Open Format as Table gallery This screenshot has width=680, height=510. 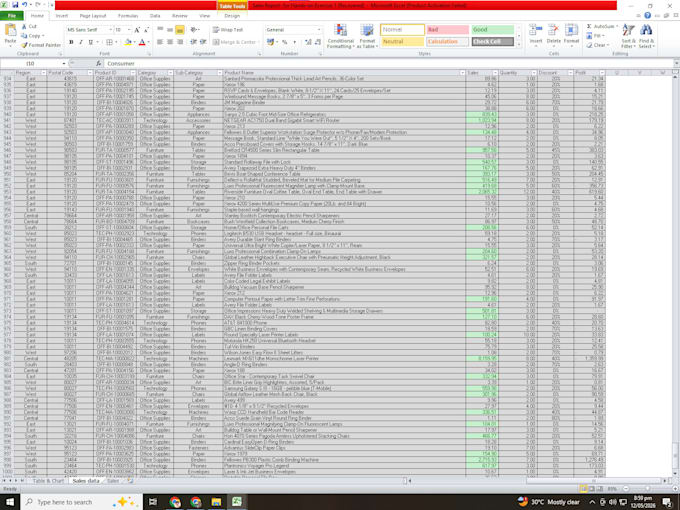367,36
